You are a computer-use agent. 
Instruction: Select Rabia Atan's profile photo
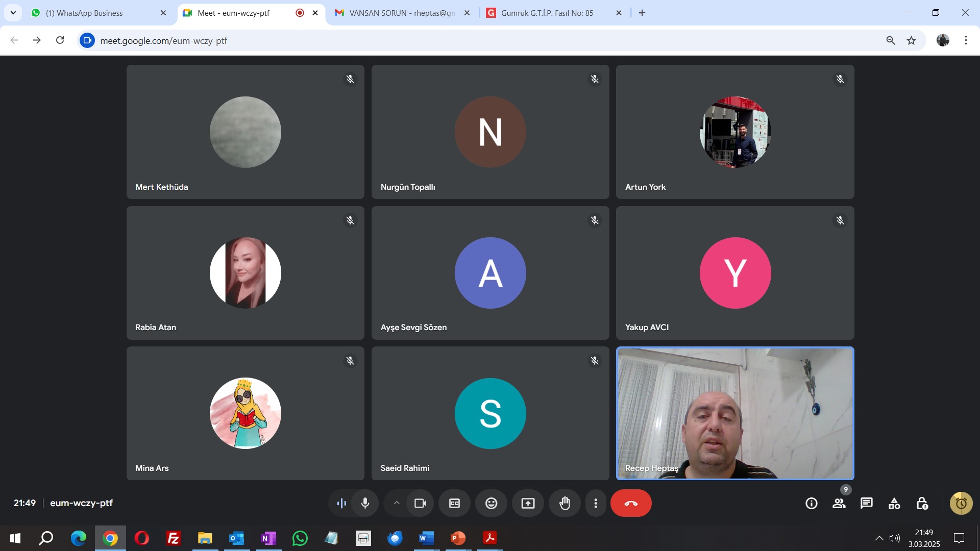point(246,273)
